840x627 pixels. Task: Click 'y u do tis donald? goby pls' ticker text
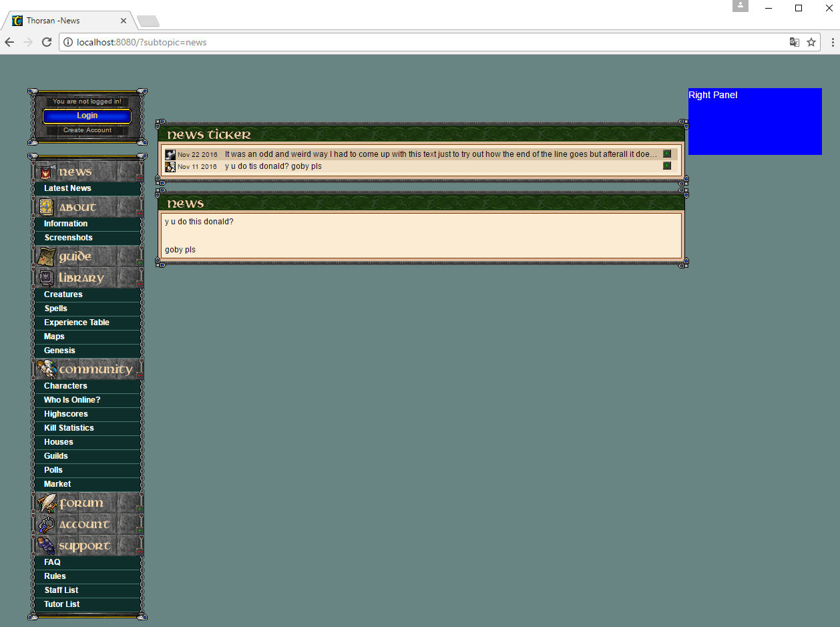[x=273, y=166]
